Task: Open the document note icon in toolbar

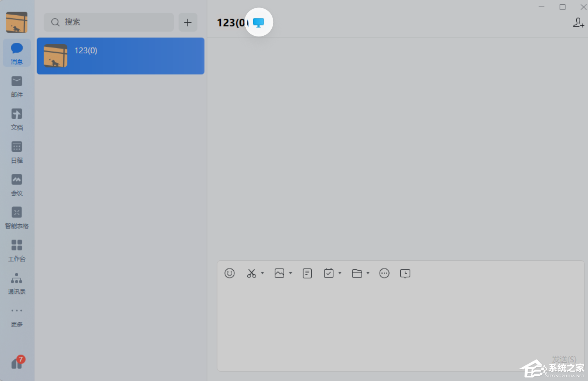Action: pos(307,273)
